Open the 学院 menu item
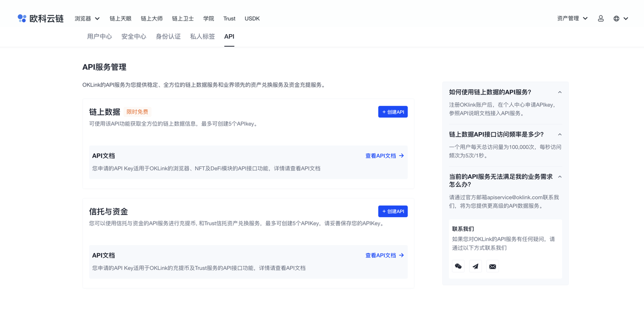The width and height of the screenshot is (644, 309). 208,18
